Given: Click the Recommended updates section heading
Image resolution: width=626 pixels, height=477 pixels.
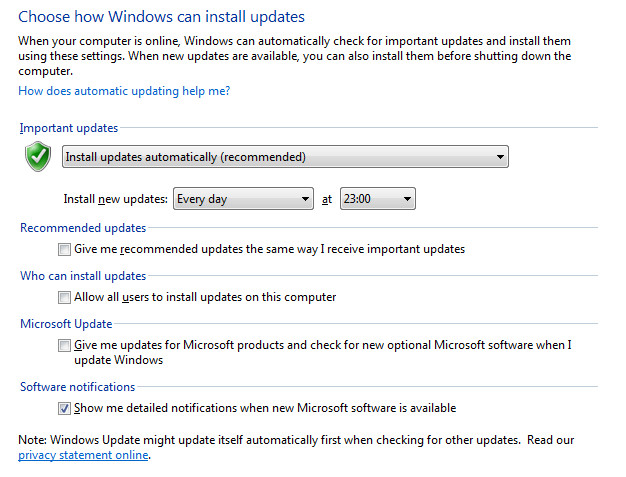Looking at the screenshot, I should click(x=83, y=228).
